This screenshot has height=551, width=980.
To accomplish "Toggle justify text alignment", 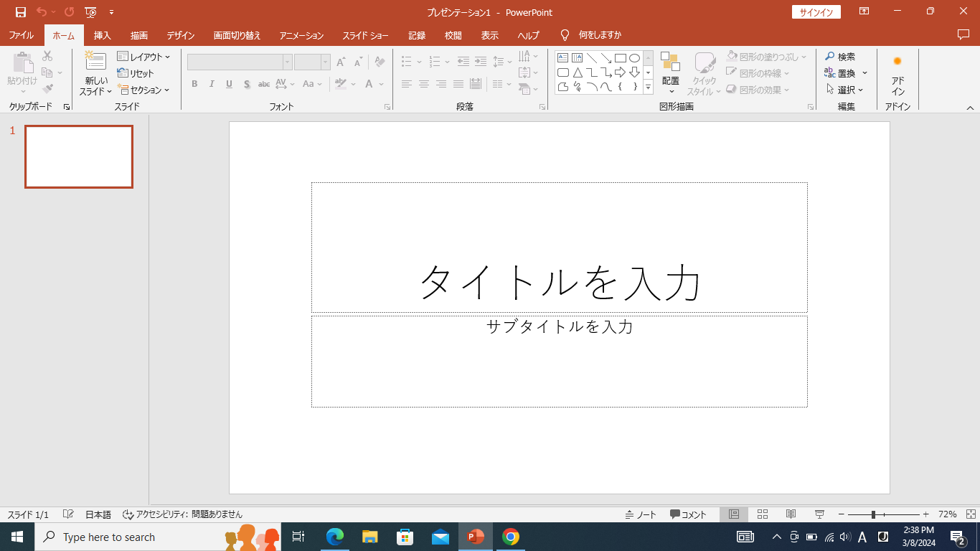I will 458,84.
